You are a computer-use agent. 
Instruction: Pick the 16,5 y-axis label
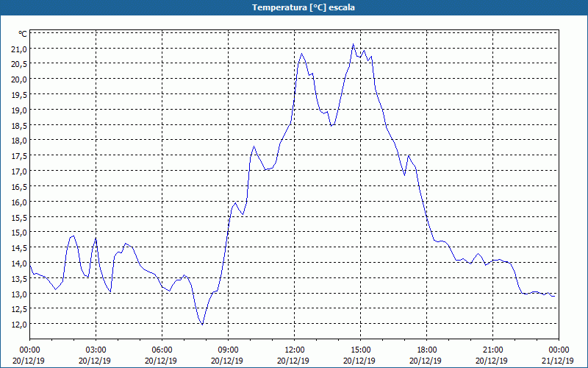(20, 187)
